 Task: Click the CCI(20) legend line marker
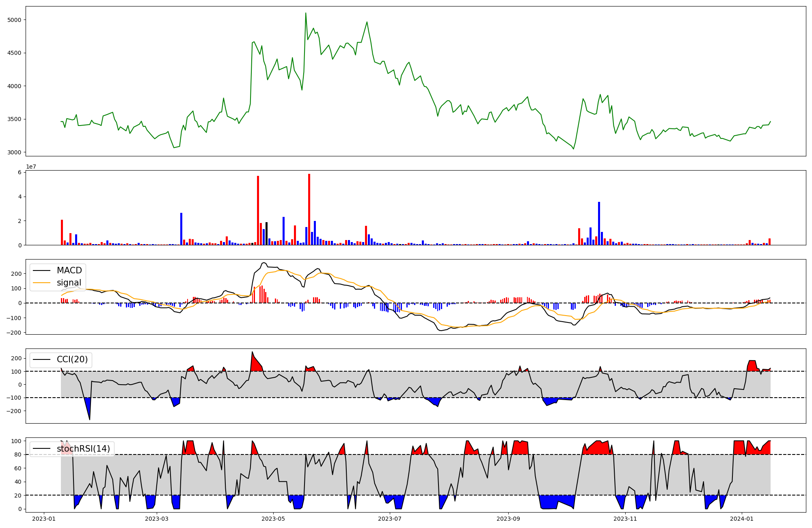[x=41, y=359]
